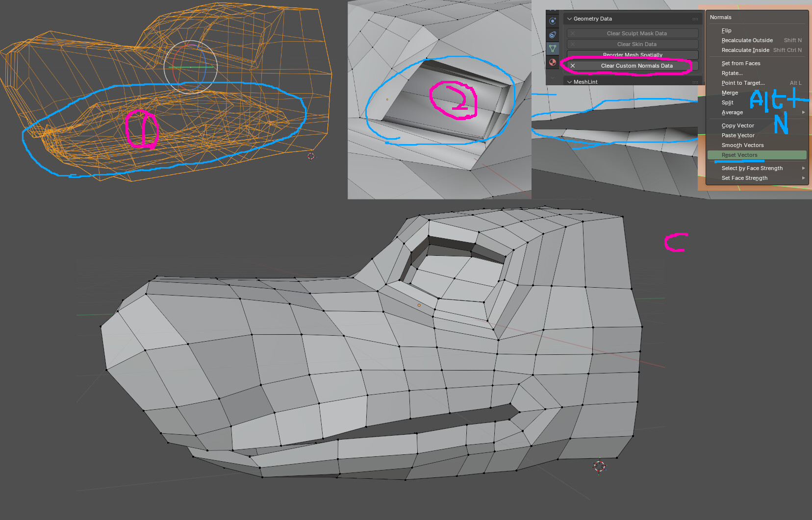Choose Paste Vector in Normals menu
The height and width of the screenshot is (520, 812).
coord(757,135)
